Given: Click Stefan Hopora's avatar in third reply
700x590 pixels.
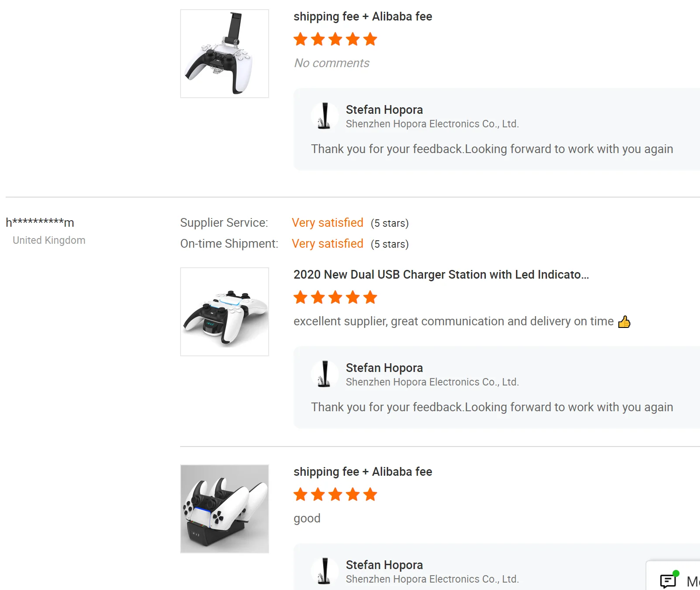Looking at the screenshot, I should 324,571.
